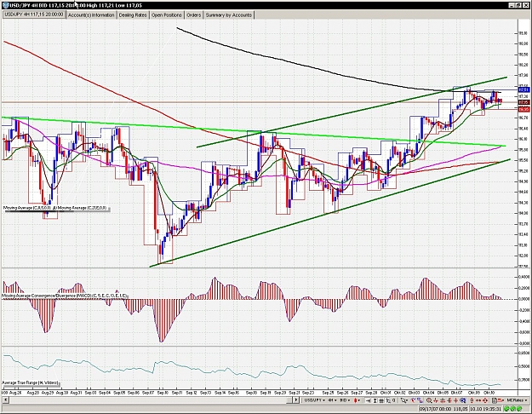Click the blue magnifier zoom icon
The width and height of the screenshot is (532, 414).
click(x=462, y=400)
